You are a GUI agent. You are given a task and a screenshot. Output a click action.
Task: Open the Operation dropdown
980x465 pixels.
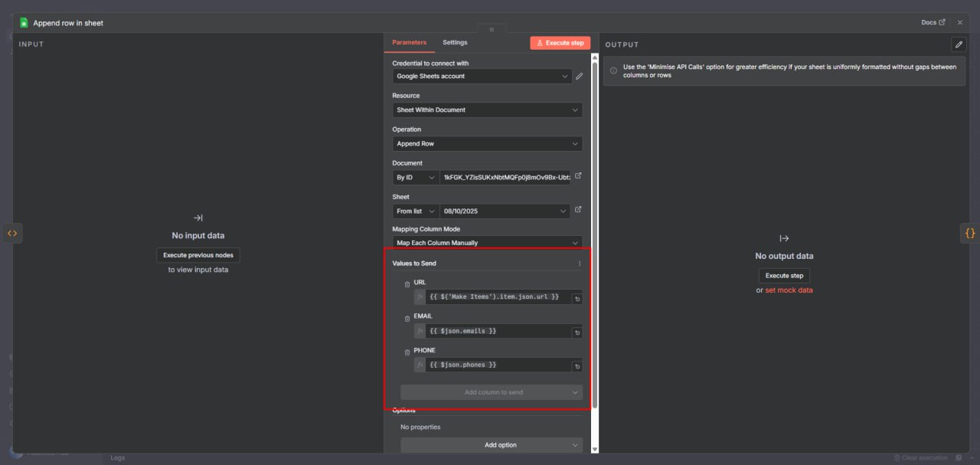coord(487,143)
